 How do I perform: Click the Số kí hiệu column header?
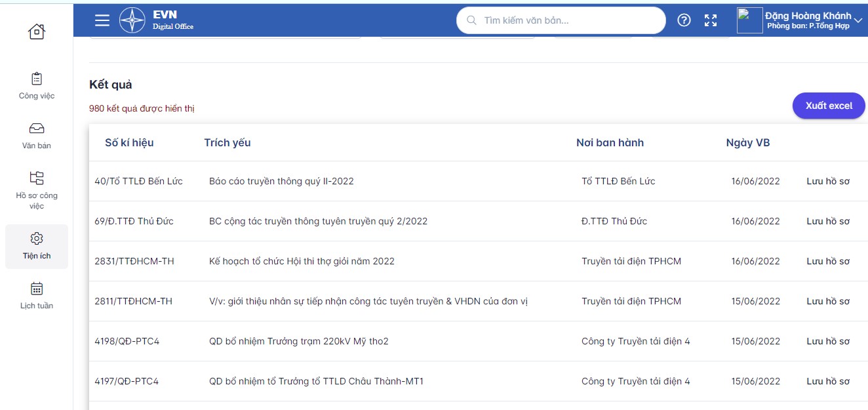[129, 142]
